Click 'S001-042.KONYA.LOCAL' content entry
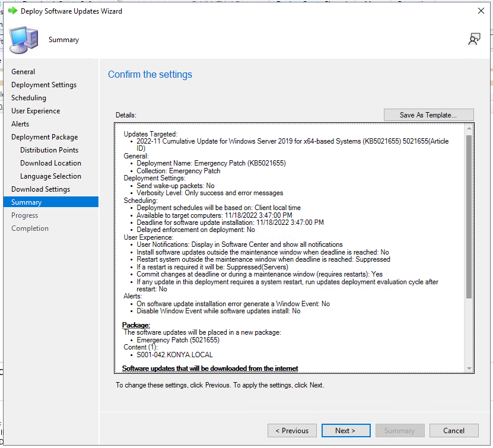This screenshot has height=448, width=493. 174,355
